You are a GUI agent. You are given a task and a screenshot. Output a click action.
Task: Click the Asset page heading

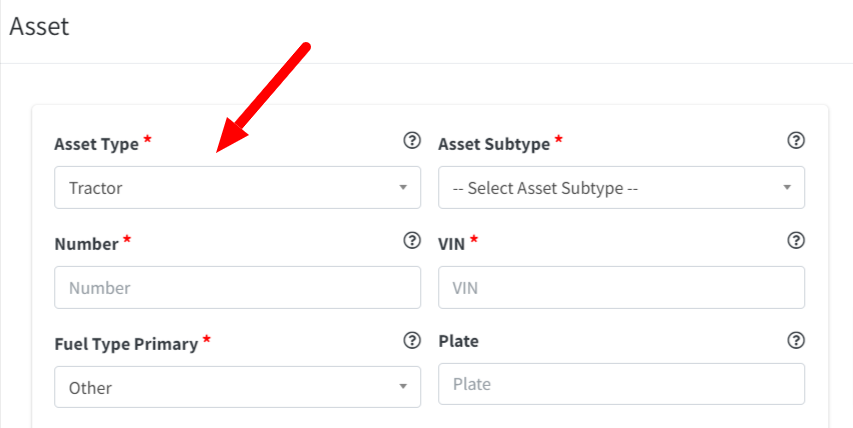point(39,27)
